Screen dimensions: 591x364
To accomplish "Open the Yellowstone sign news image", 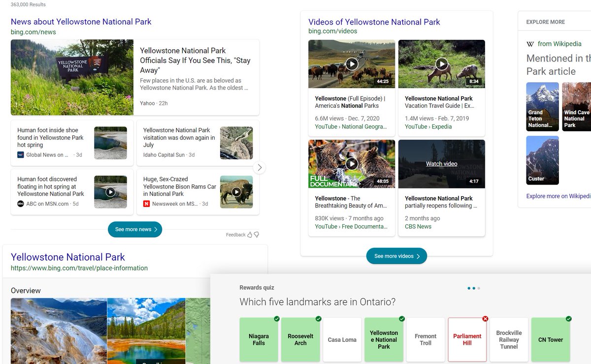I will (x=72, y=77).
